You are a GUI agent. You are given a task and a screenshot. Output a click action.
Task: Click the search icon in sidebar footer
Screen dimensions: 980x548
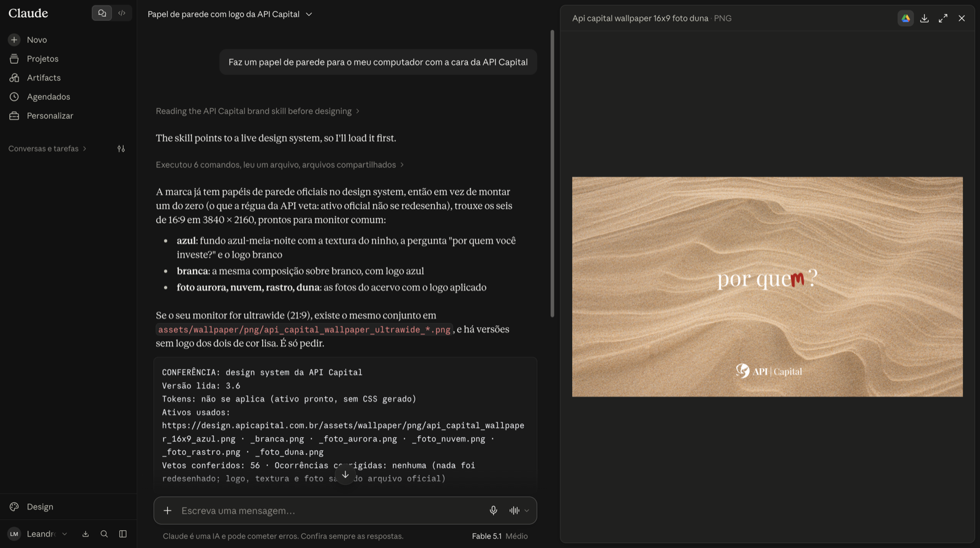104,534
